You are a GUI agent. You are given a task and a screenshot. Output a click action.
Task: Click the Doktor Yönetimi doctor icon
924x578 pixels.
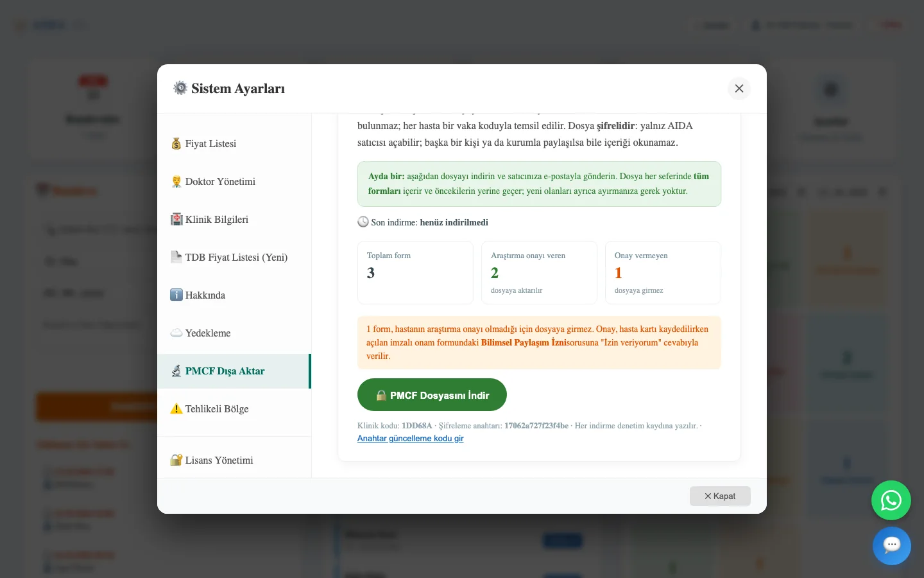[176, 182]
